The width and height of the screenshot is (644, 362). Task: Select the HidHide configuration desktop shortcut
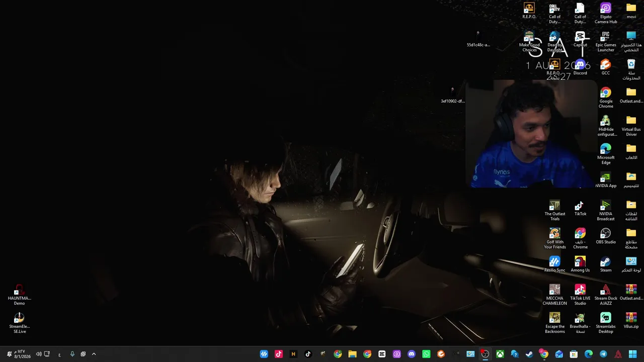coord(606,126)
